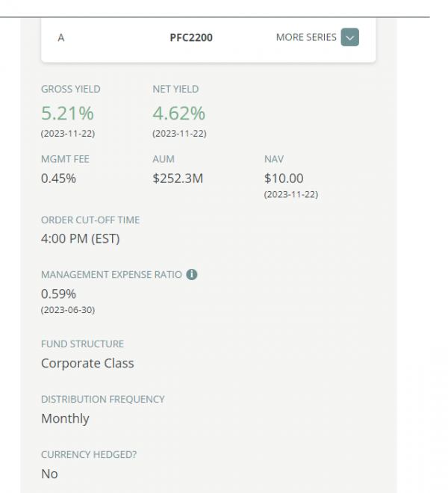The height and width of the screenshot is (493, 448).
Task: Click the 4:00 PM (EST) cut-off time
Action: [x=80, y=239]
